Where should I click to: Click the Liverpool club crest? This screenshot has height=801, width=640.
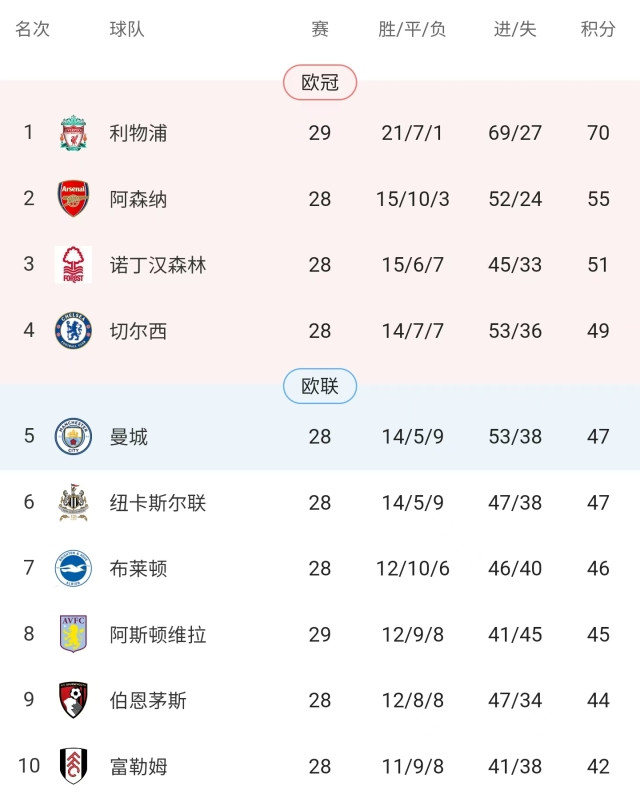coord(74,133)
